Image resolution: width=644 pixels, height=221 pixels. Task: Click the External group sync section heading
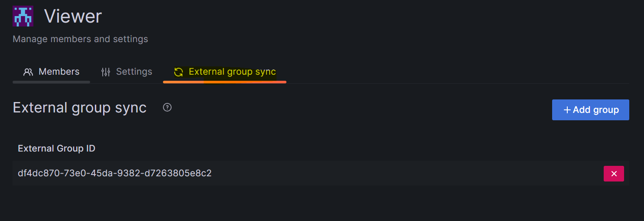pos(80,108)
